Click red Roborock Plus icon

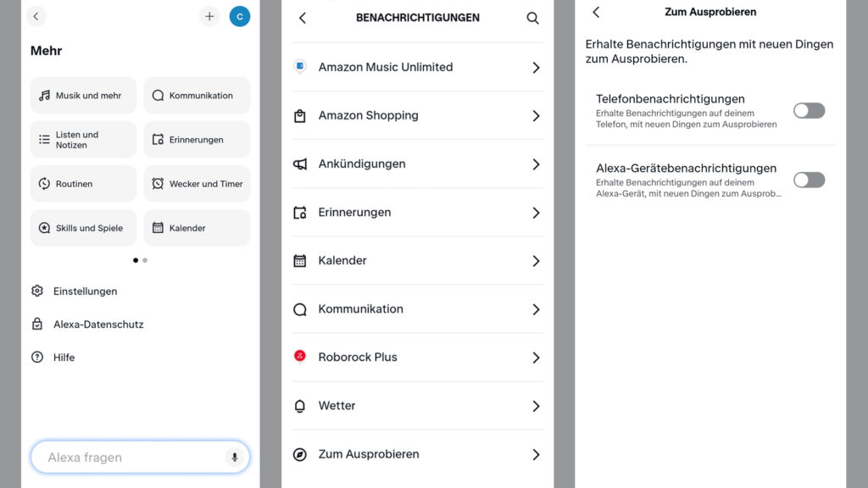tap(299, 356)
